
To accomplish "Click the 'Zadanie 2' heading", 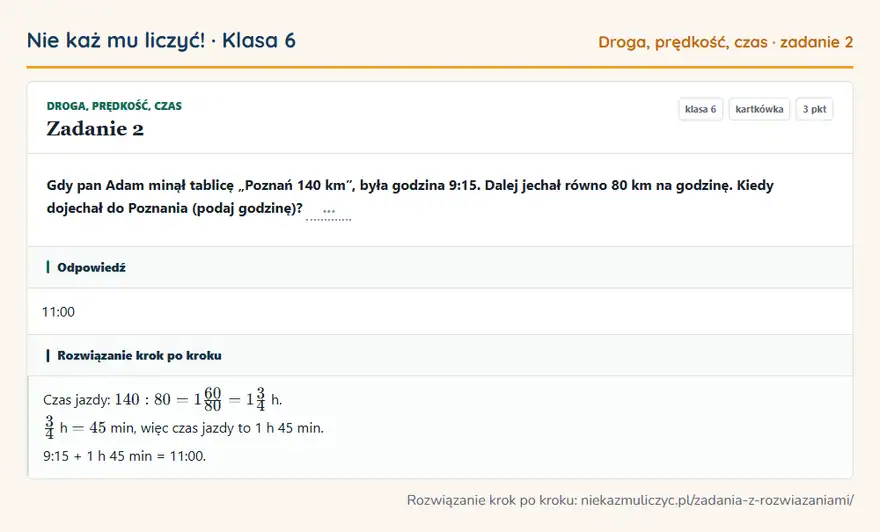I will pyautogui.click(x=95, y=129).
